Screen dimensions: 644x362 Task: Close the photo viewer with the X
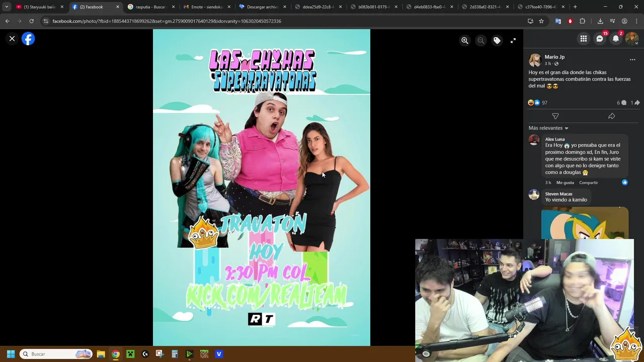pos(12,38)
